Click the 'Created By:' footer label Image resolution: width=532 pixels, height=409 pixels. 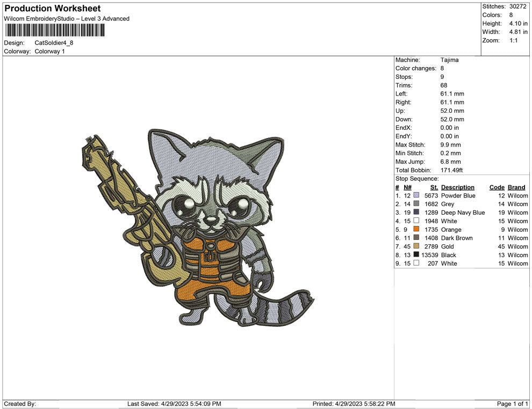click(20, 404)
